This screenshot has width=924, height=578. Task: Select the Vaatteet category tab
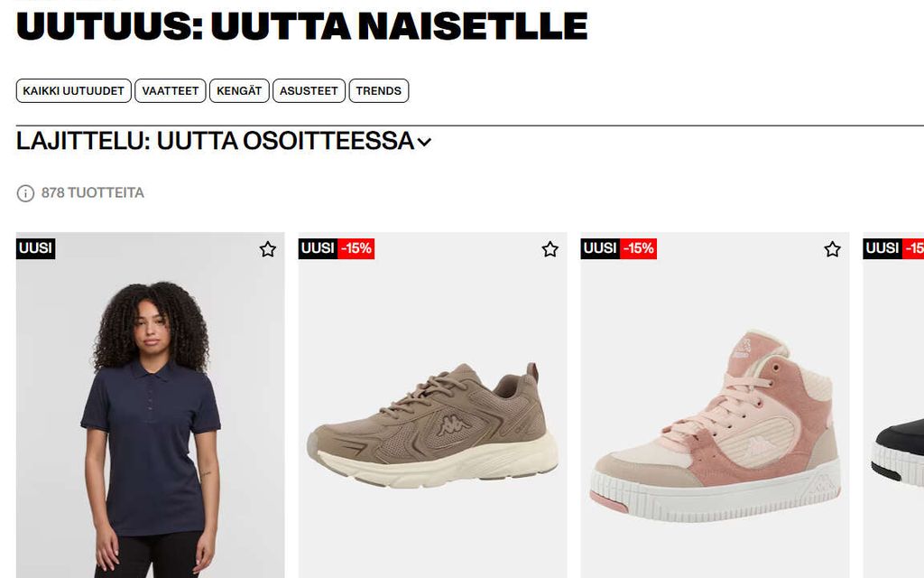coord(171,91)
